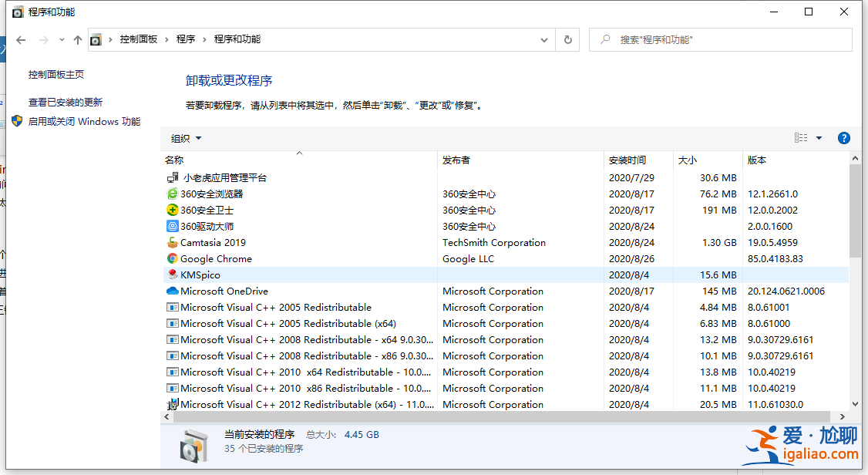Open help with the question mark icon
This screenshot has height=475, width=868.
(x=843, y=138)
